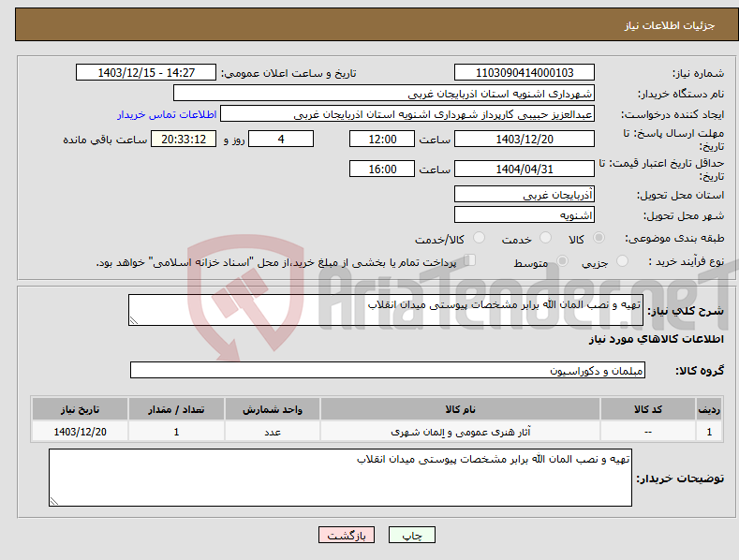Click the کد کالا column header
The width and height of the screenshot is (739, 560).
coord(648,409)
